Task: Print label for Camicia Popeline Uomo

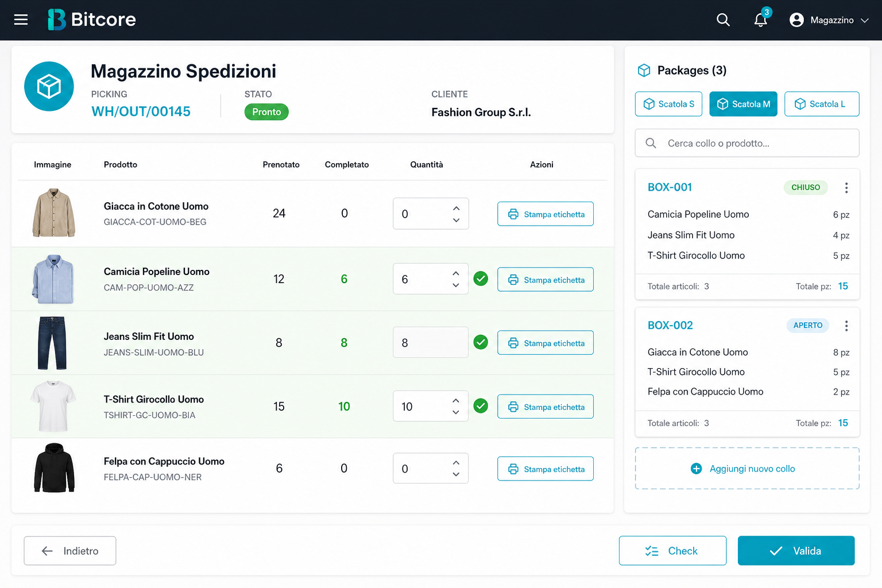Action: pyautogui.click(x=546, y=280)
